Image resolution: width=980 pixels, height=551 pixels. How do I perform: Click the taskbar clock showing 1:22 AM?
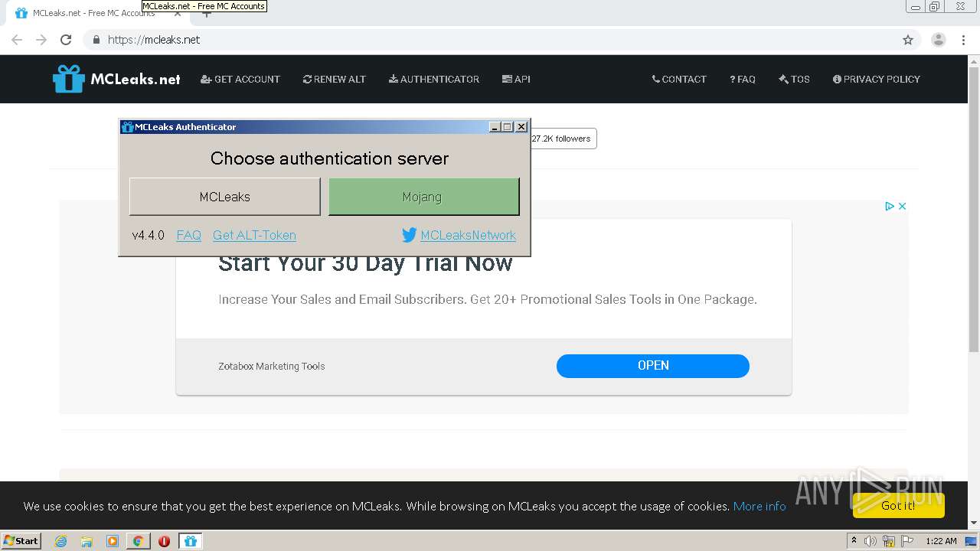click(x=941, y=541)
